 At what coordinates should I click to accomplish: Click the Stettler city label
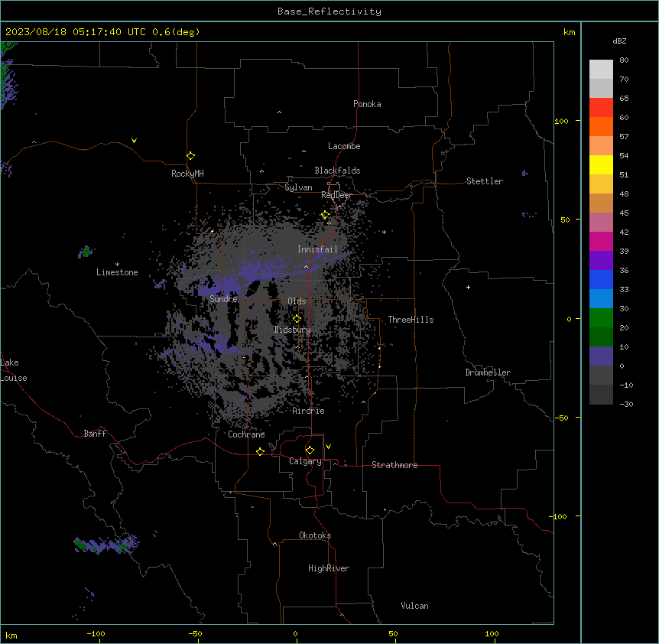pos(485,181)
